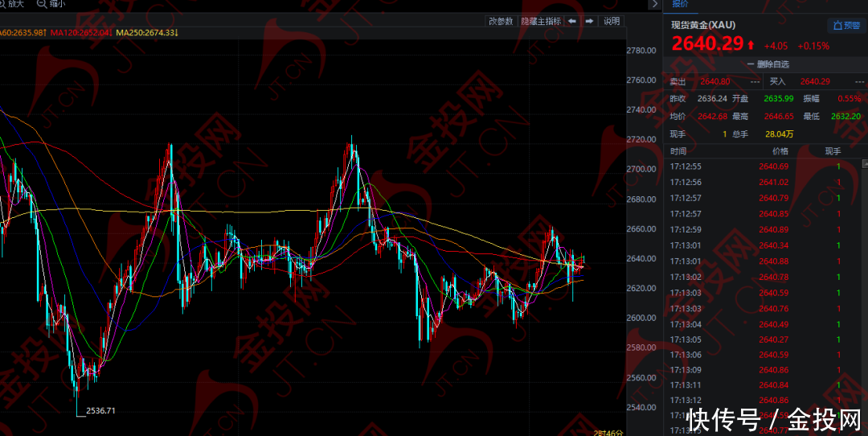Click the 时间 column header
The width and height of the screenshot is (868, 436).
(x=678, y=151)
